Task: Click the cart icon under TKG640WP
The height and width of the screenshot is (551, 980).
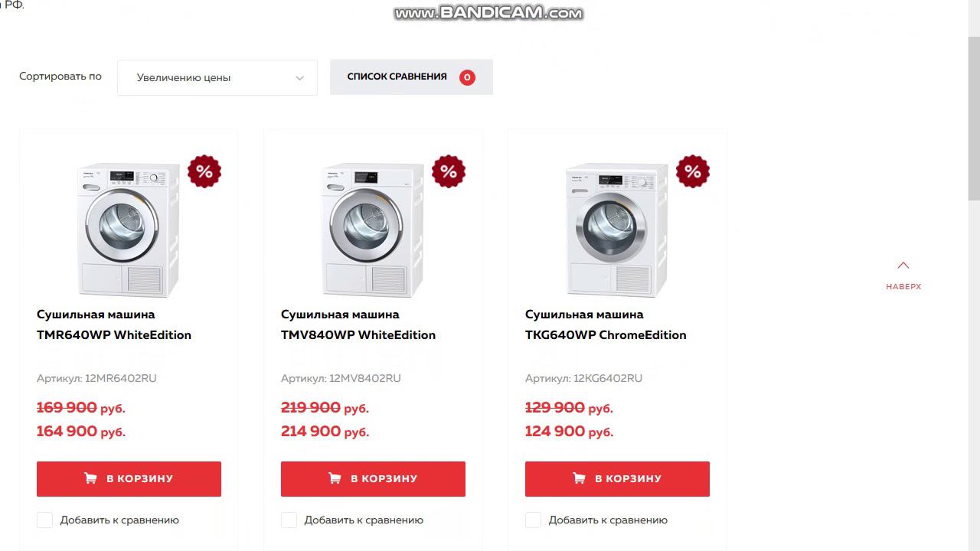Action: pyautogui.click(x=579, y=479)
